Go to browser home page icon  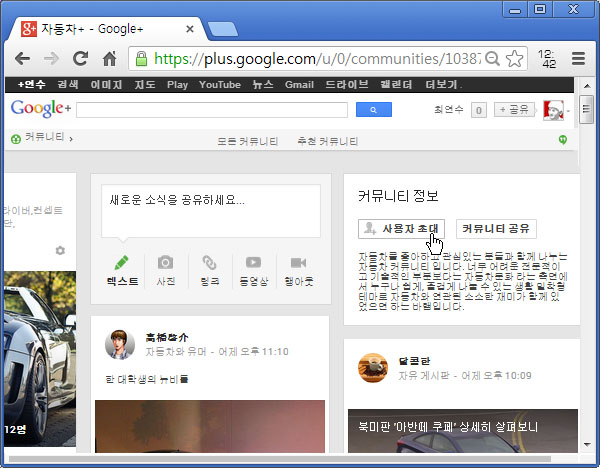click(109, 59)
